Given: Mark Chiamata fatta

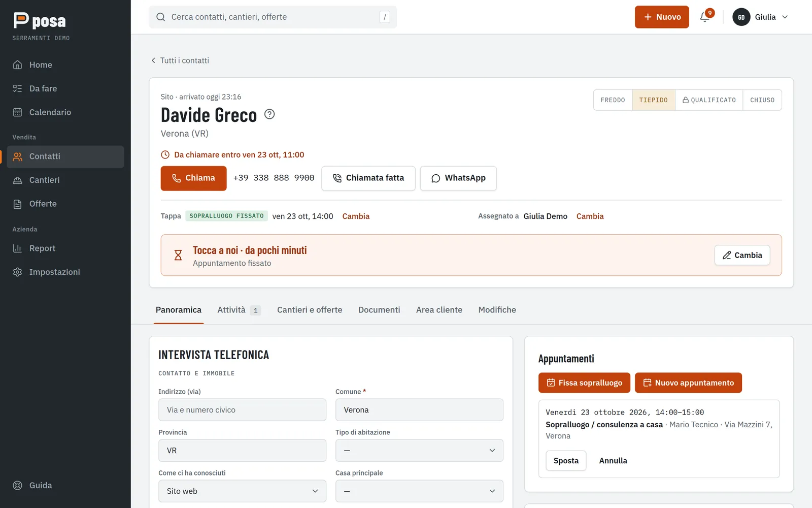Looking at the screenshot, I should pyautogui.click(x=368, y=178).
